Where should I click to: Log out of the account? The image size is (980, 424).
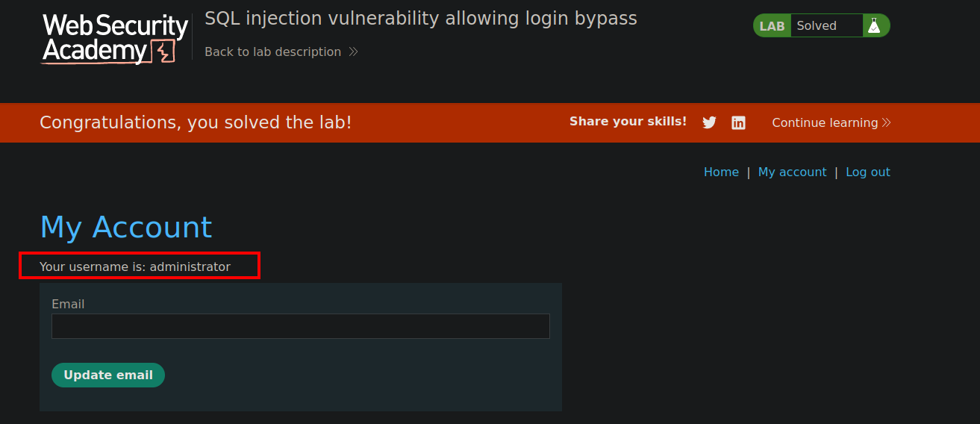pyautogui.click(x=868, y=172)
